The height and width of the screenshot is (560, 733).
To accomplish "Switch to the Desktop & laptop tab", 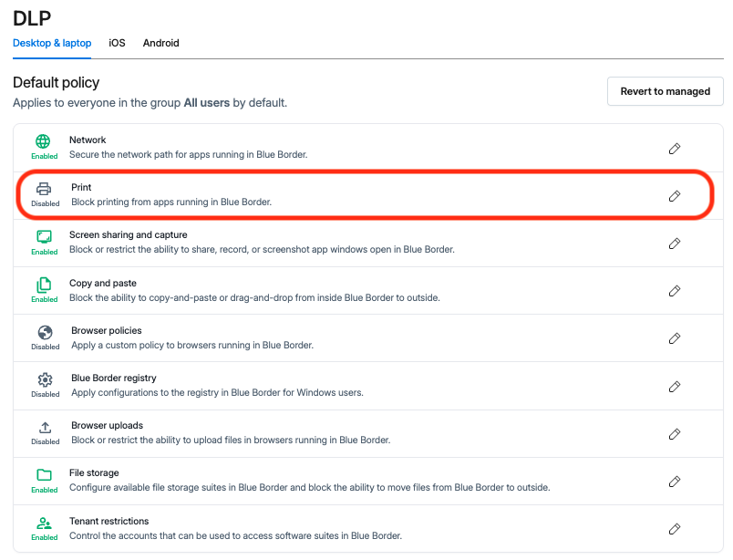I will click(52, 43).
